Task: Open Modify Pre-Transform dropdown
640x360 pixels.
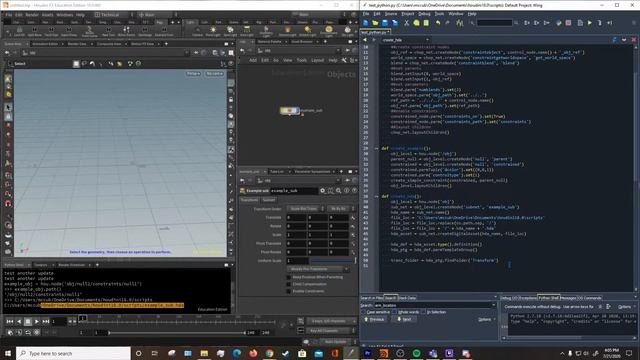Action: (318, 269)
